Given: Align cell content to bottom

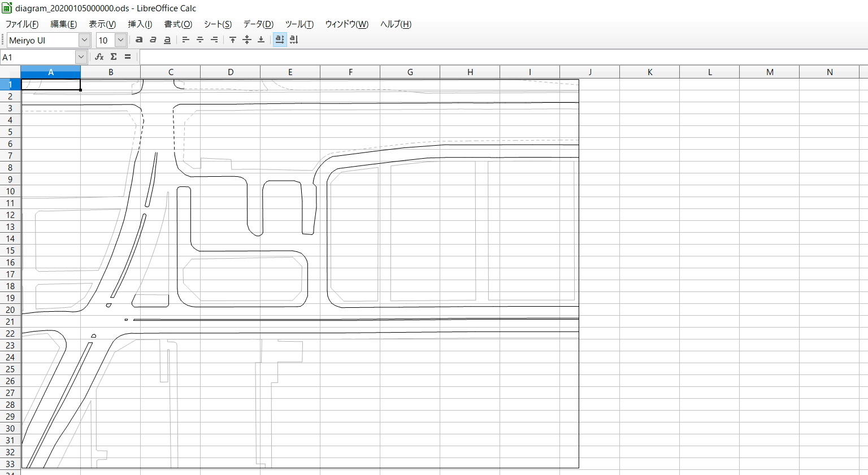Looking at the screenshot, I should tap(261, 40).
